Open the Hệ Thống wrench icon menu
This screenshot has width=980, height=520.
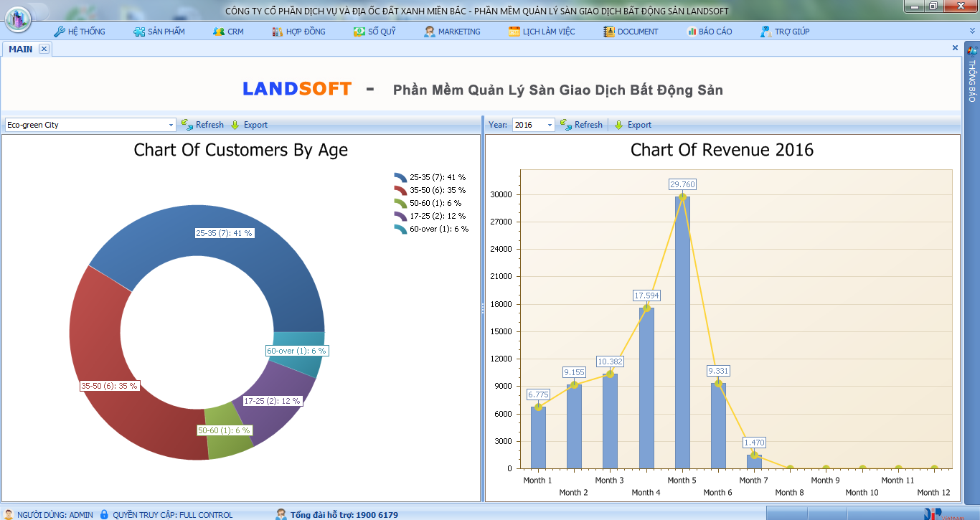(x=59, y=32)
